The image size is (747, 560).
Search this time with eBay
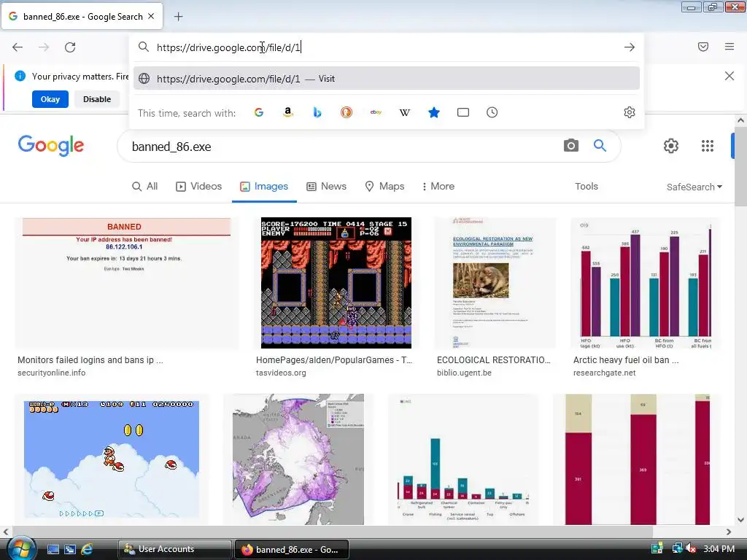point(376,112)
